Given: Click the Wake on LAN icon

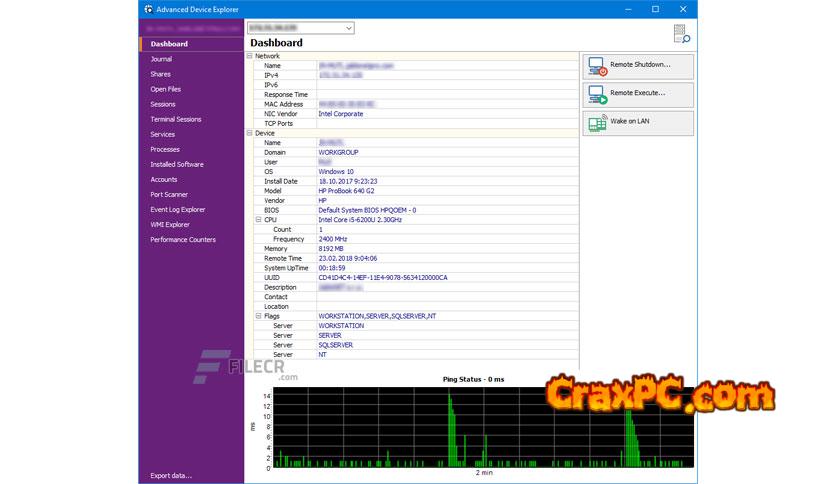Looking at the screenshot, I should pyautogui.click(x=597, y=123).
